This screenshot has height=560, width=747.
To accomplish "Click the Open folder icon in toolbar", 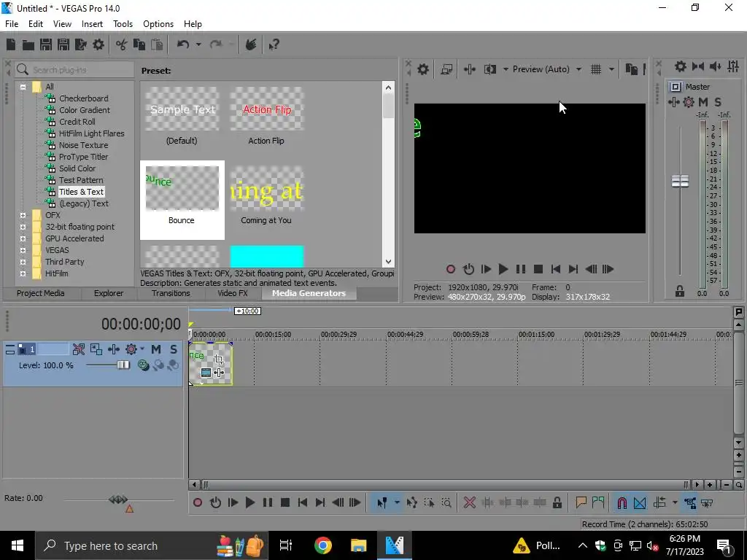I will [x=28, y=44].
